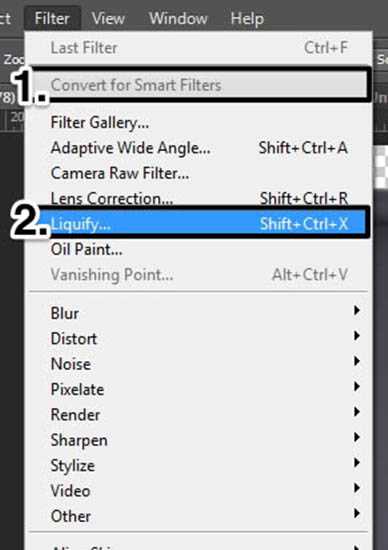388x550 pixels.
Task: Open the Render submenu
Action: (x=200, y=415)
